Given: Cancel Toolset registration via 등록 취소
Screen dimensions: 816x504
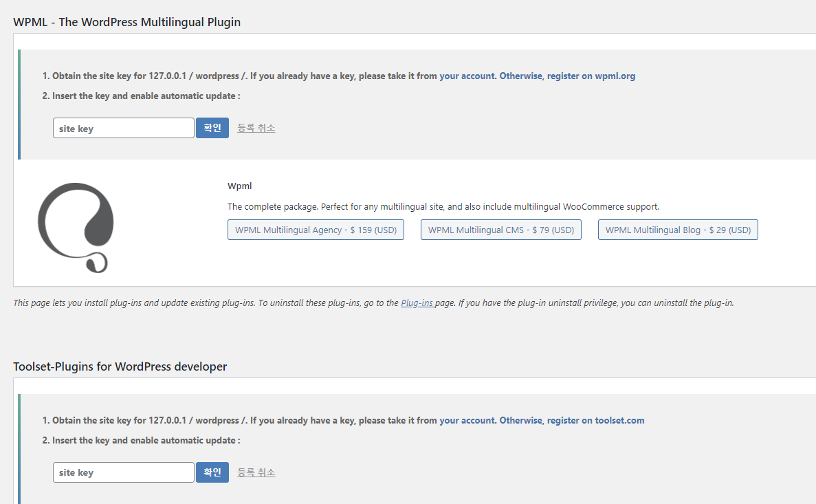Looking at the screenshot, I should pyautogui.click(x=256, y=472).
